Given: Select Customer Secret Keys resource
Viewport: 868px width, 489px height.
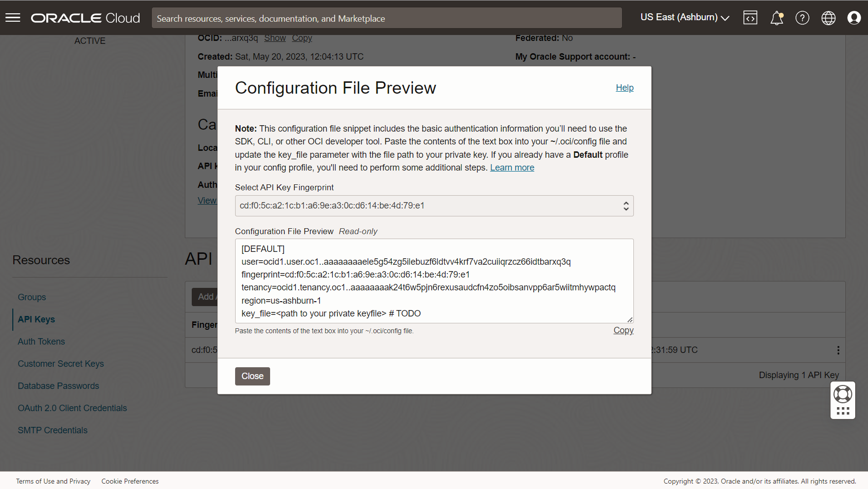Looking at the screenshot, I should (x=61, y=364).
